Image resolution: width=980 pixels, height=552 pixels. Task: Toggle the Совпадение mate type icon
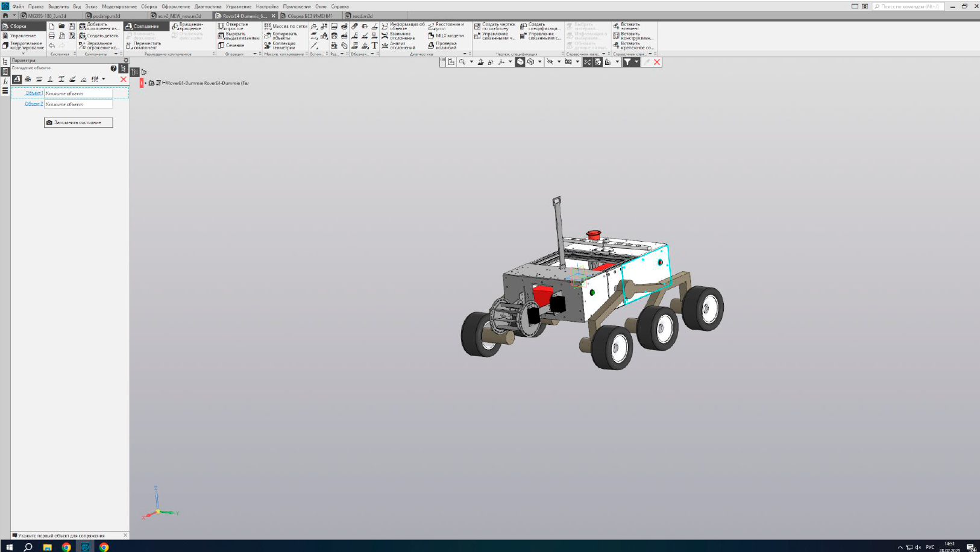(x=17, y=79)
